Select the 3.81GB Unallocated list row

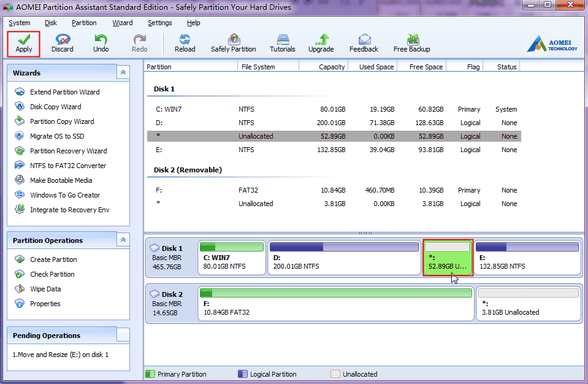(x=334, y=204)
